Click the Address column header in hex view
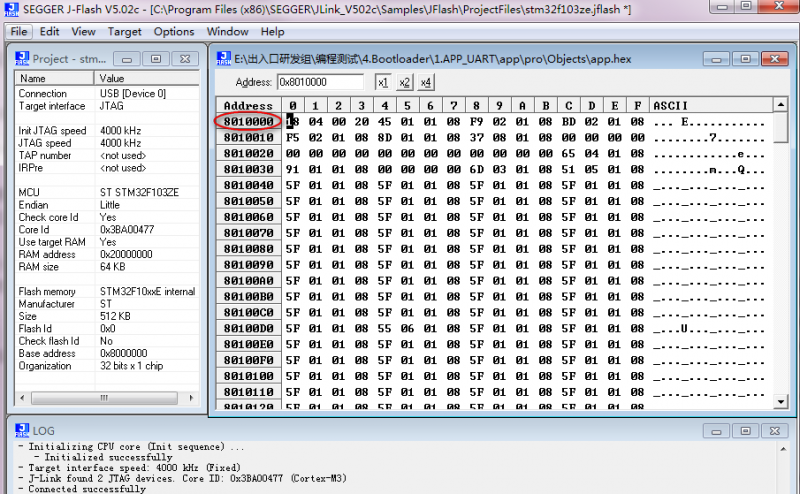Screen dimensions: 800x494 pos(248,105)
